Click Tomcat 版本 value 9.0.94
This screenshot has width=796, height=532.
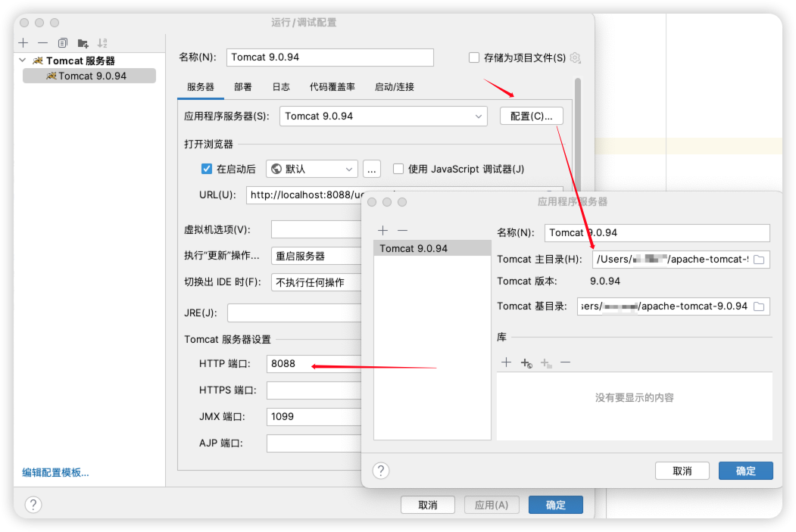click(x=604, y=281)
